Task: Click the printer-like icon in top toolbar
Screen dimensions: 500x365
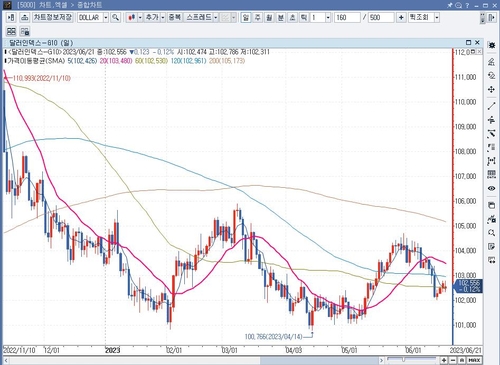Action: pyautogui.click(x=24, y=17)
